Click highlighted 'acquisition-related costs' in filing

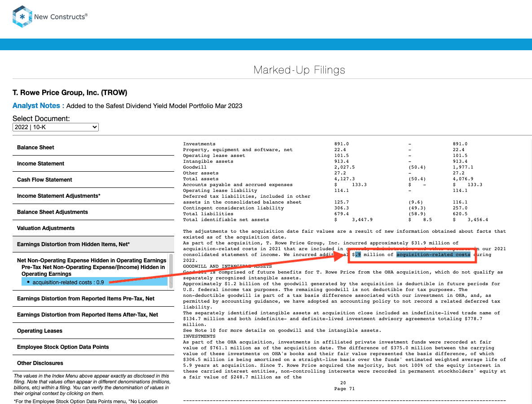coord(433,255)
